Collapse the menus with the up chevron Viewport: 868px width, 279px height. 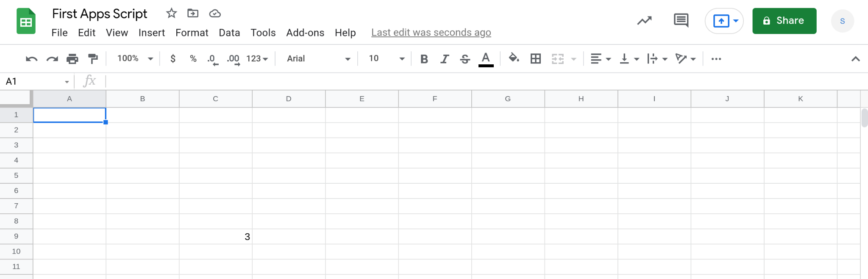click(855, 59)
